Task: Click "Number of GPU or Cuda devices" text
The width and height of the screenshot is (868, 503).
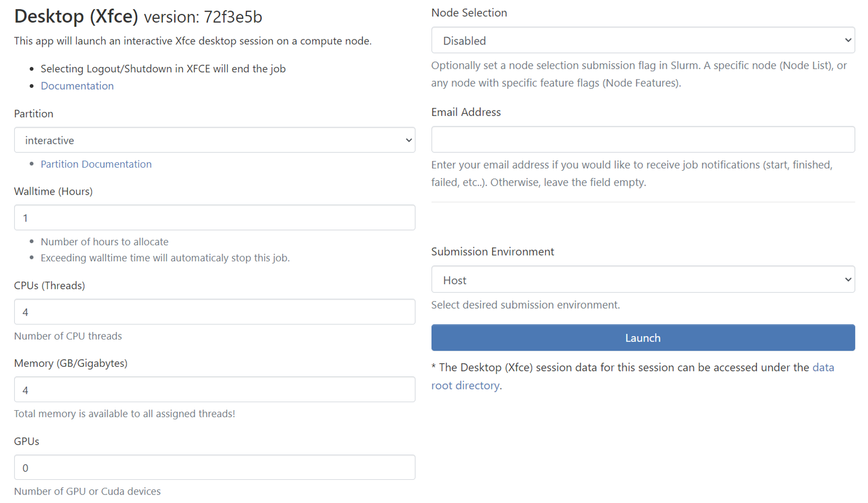Action: point(87,491)
